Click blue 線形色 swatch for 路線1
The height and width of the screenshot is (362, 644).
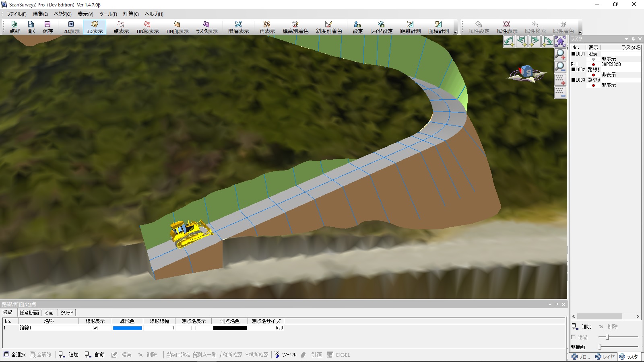coord(127,328)
